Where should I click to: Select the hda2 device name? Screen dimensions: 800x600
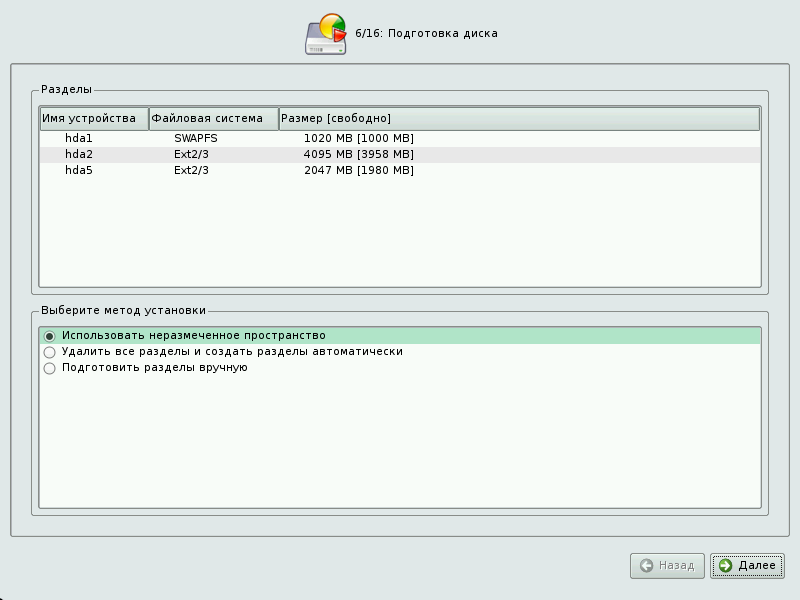point(79,155)
